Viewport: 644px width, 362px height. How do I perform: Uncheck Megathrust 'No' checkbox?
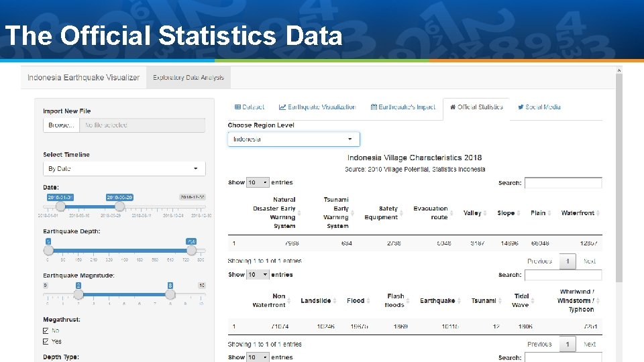click(x=46, y=330)
